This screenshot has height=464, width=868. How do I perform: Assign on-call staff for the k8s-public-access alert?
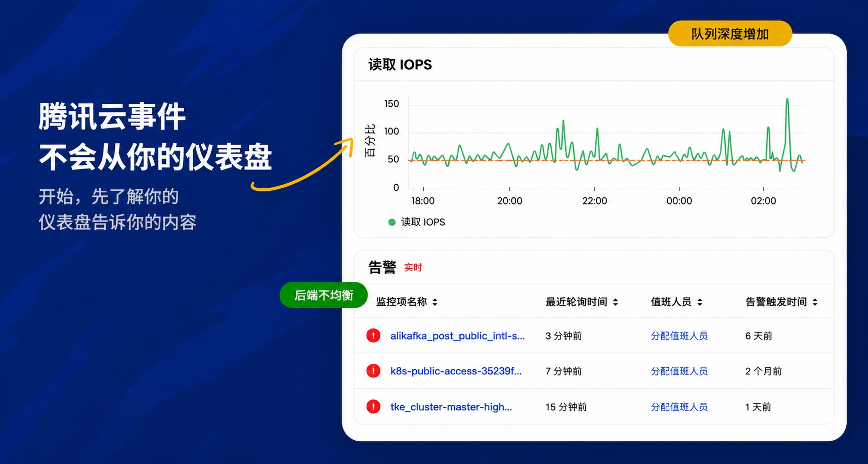[x=679, y=371]
